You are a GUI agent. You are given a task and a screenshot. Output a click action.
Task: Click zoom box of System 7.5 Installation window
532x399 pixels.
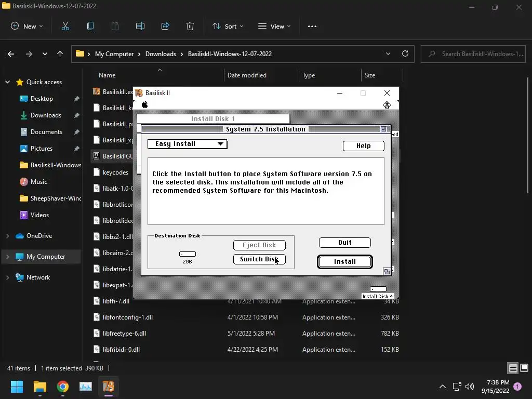click(383, 129)
